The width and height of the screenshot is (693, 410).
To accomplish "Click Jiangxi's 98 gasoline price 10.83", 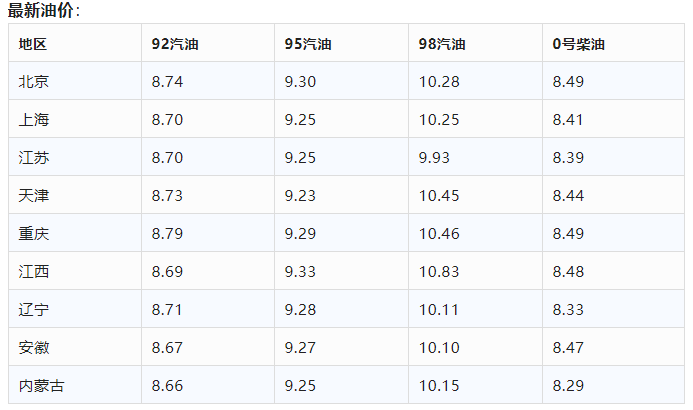I will [439, 272].
